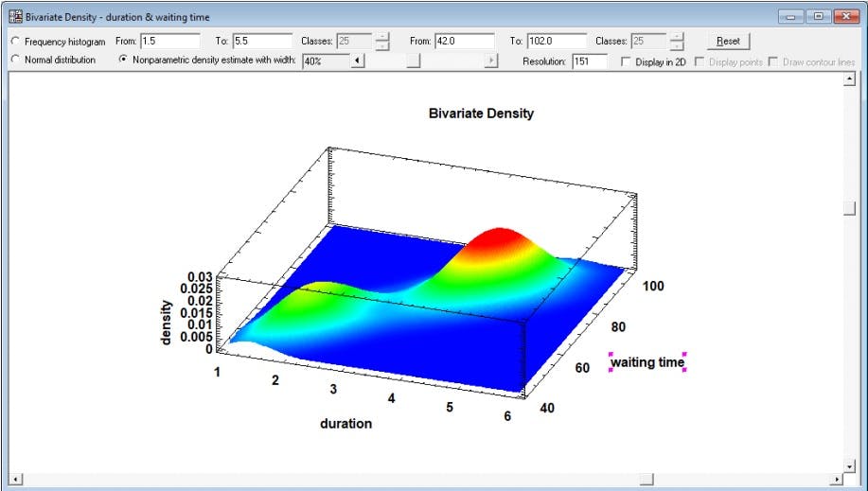Select the Frequency histogram radio option

pos(15,42)
